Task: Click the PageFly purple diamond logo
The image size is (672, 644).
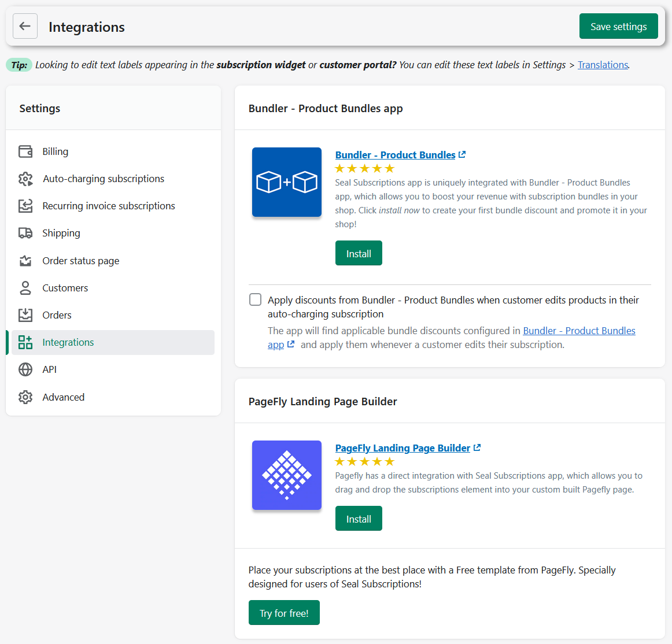Action: click(287, 475)
